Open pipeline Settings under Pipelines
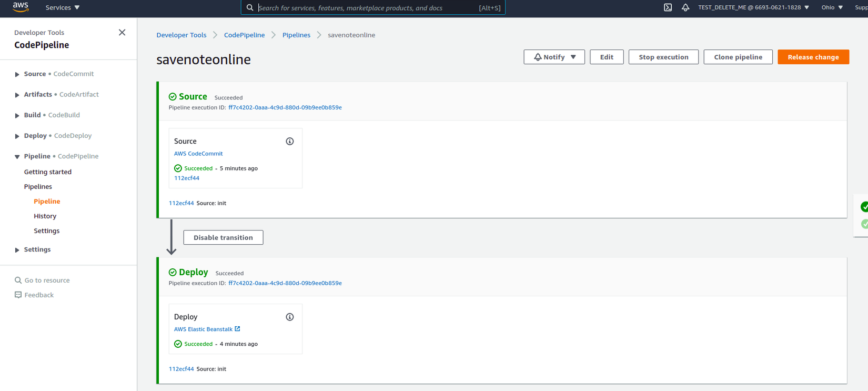The width and height of the screenshot is (868, 391). point(46,231)
